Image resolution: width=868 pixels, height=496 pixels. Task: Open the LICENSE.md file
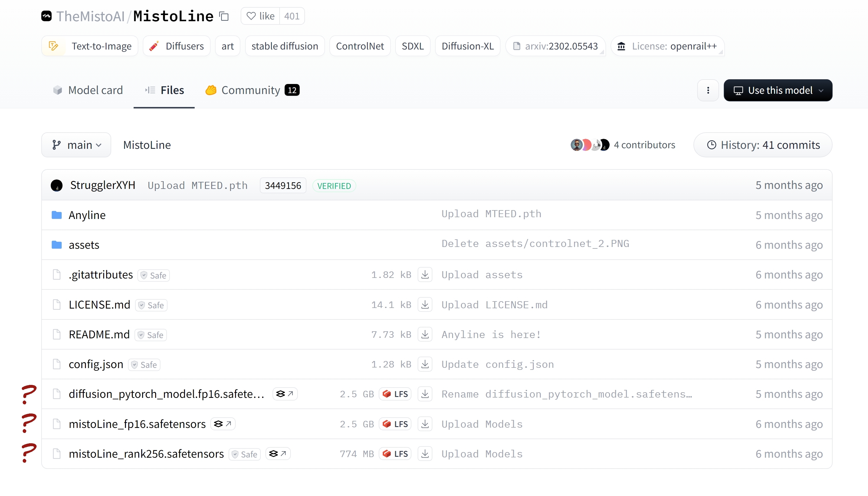coord(99,304)
